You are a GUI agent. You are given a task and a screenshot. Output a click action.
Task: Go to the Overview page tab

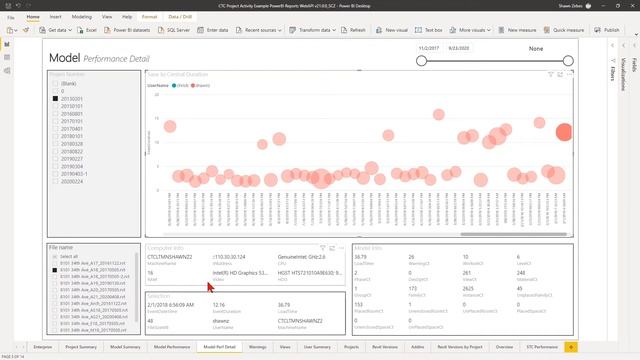(x=504, y=347)
